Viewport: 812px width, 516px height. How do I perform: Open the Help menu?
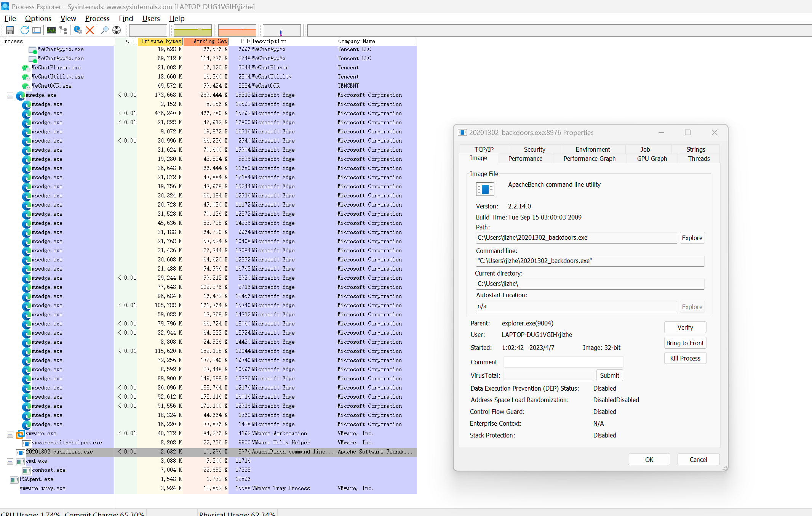click(x=177, y=18)
